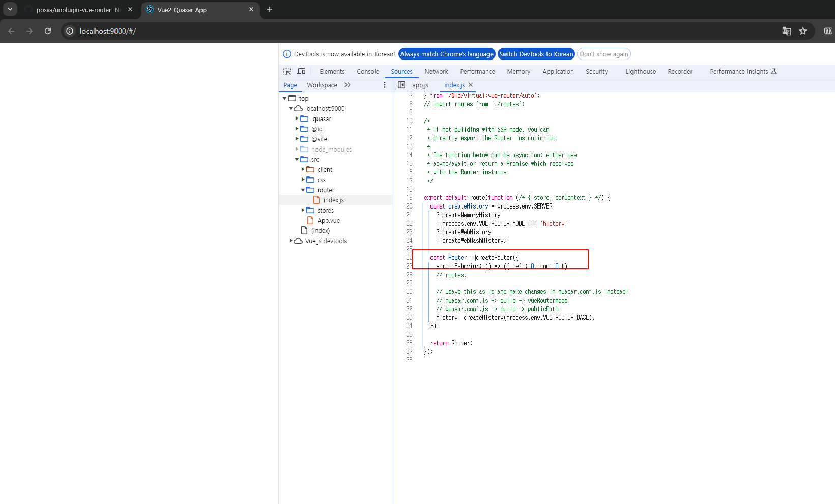Click the address bar URL localhost:9000/#/
835x504 pixels.
click(x=108, y=31)
